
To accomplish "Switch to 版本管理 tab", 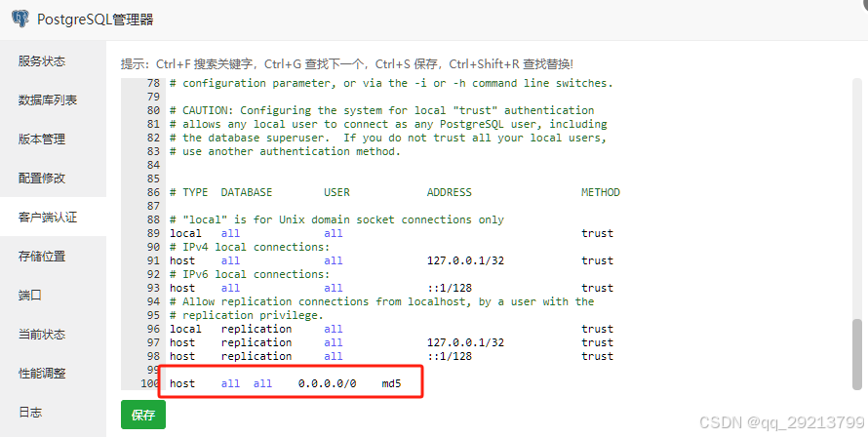I will point(42,139).
